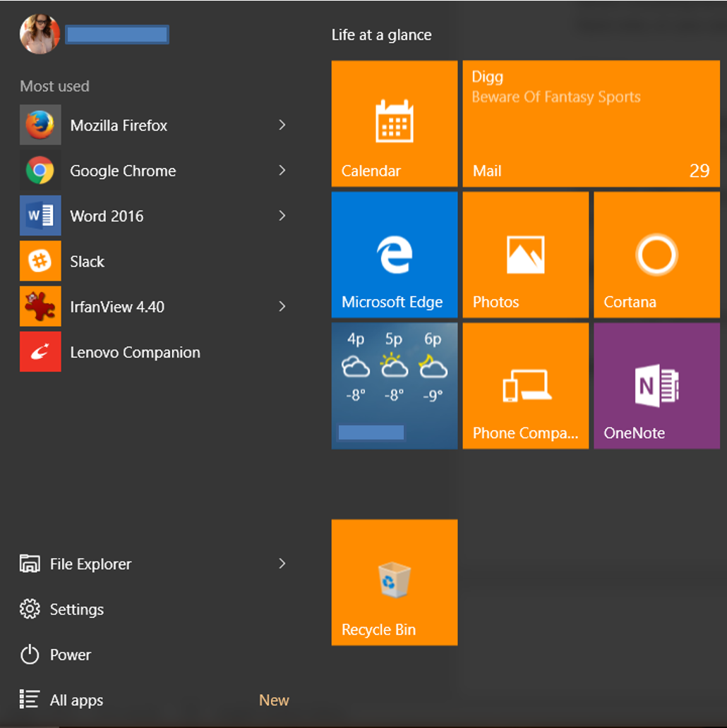727x728 pixels.
Task: Open the Phone Companion tile
Action: point(525,386)
